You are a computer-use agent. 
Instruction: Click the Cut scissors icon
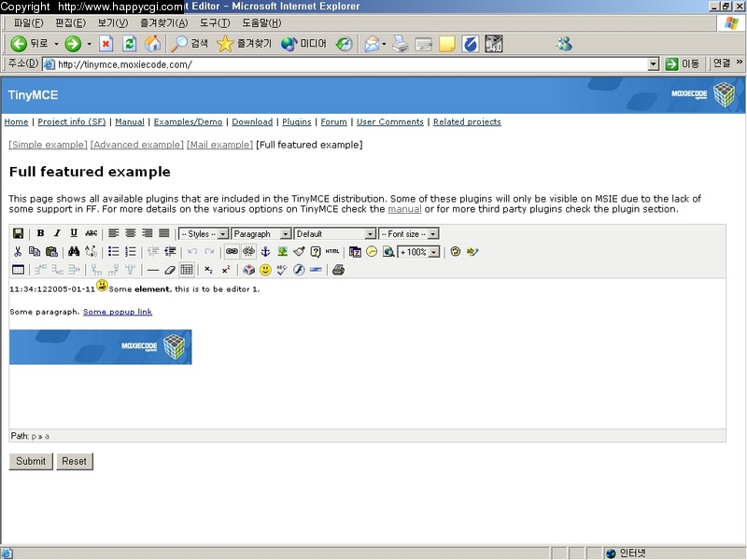(x=18, y=251)
